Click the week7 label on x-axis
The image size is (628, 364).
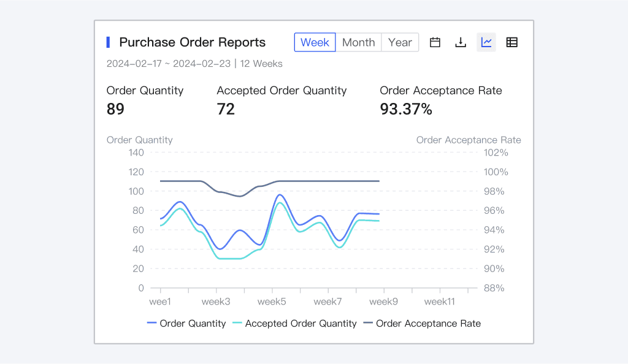point(327,301)
